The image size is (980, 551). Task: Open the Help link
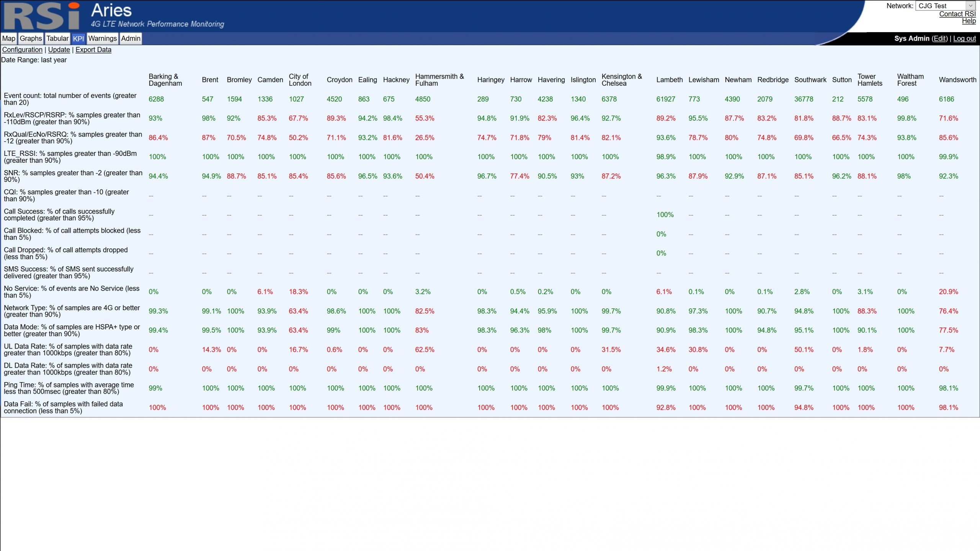click(969, 21)
